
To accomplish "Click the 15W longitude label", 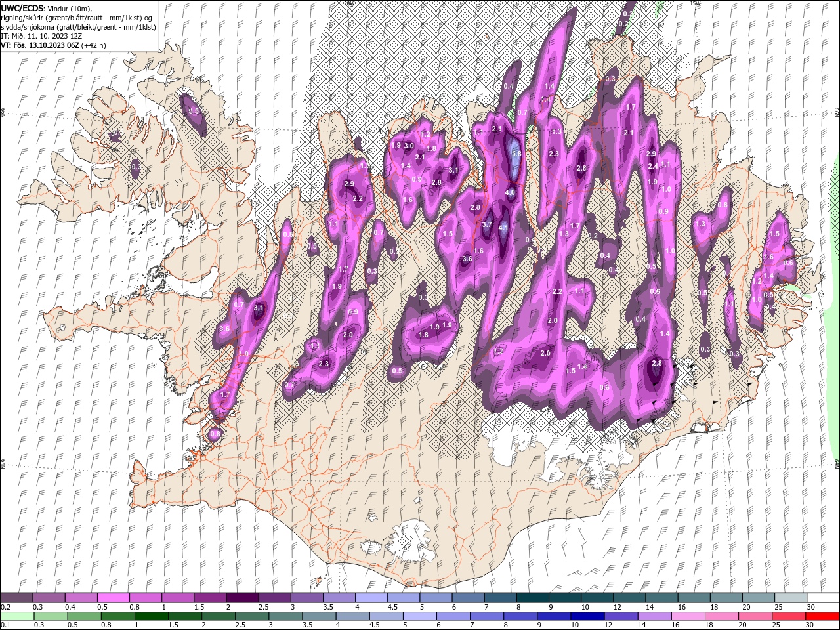I will click(x=696, y=3).
